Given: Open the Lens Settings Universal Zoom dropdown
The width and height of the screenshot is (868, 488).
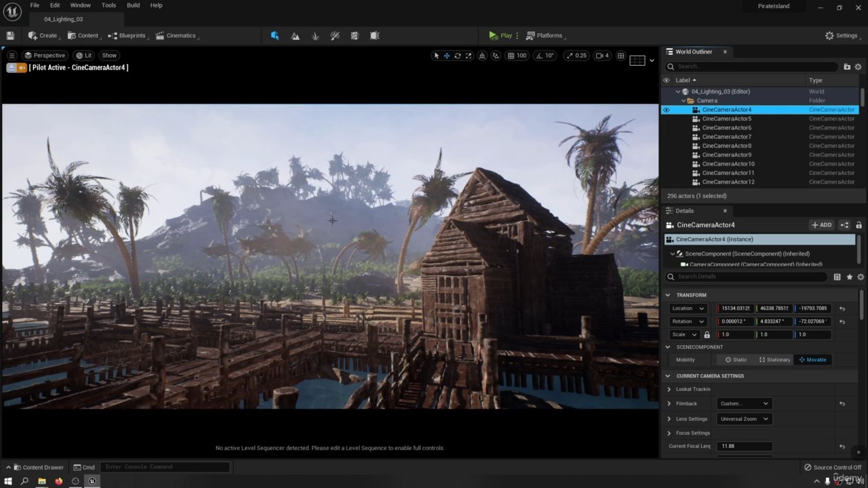Looking at the screenshot, I should coord(744,419).
